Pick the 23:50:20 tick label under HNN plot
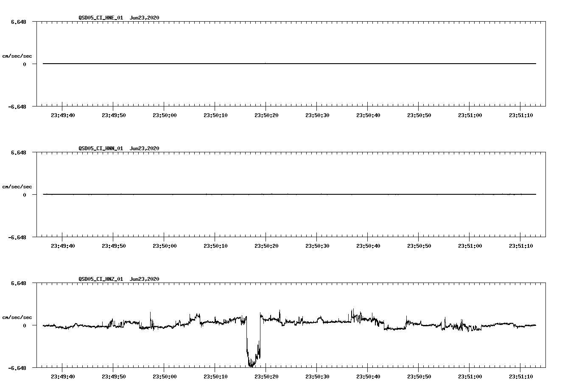The image size is (576, 392). [x=266, y=246]
